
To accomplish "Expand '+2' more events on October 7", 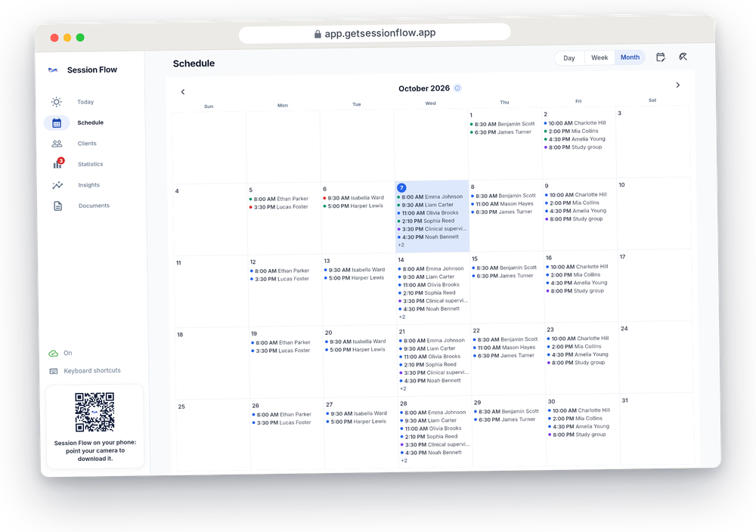I will [x=401, y=246].
